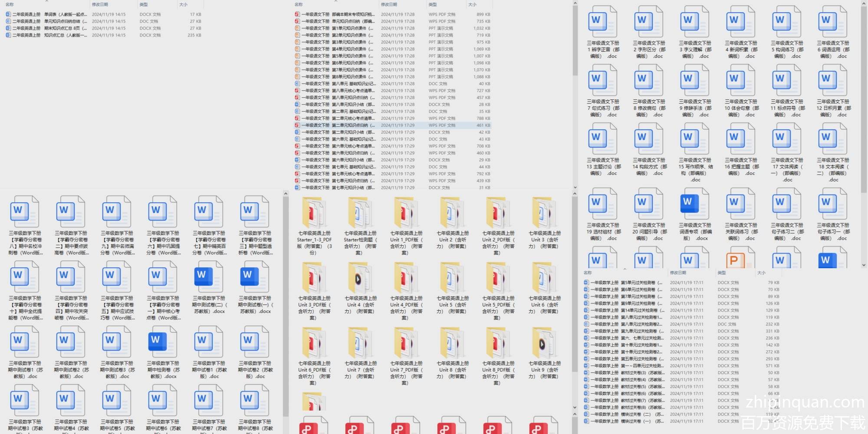Open 三年级数学下册 学霸夺分密卷八 期中名校冲刺卷 file

[x=24, y=212]
